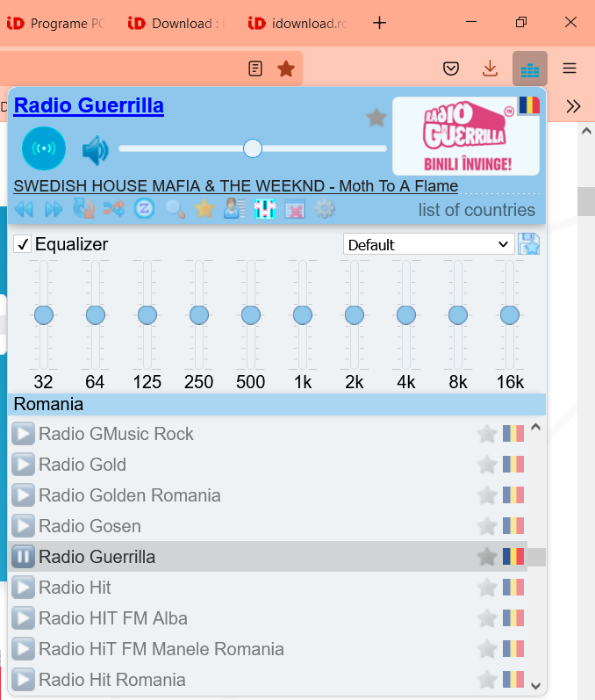Show more bookmarks via double chevron
The height and width of the screenshot is (700, 595).
coord(573,106)
